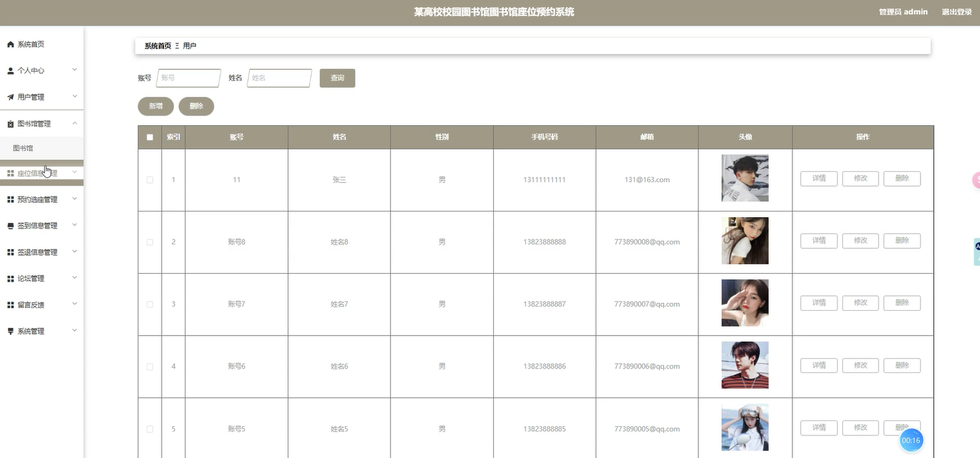This screenshot has width=980, height=458.
Task: Click avatar thumbnail of 张三
Action: pyautogui.click(x=745, y=178)
